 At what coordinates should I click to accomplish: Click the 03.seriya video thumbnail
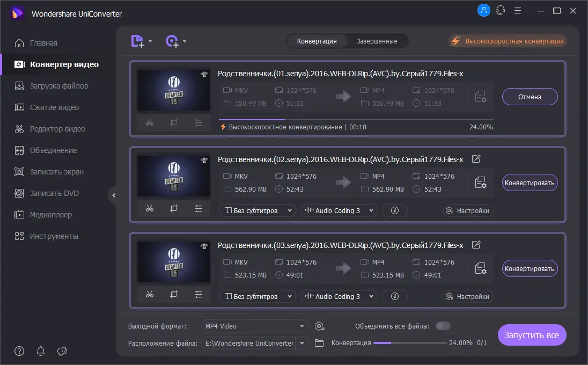click(x=174, y=262)
